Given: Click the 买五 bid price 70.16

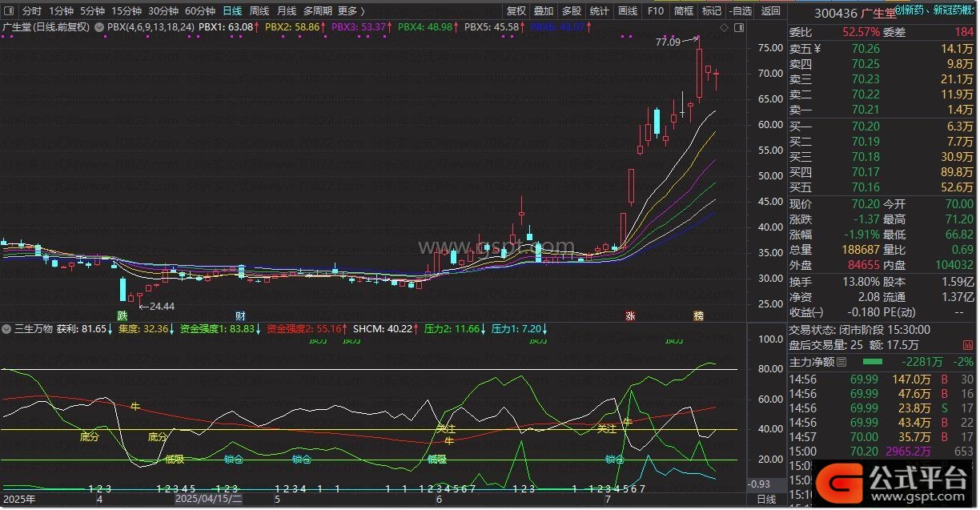Looking at the screenshot, I should 866,187.
